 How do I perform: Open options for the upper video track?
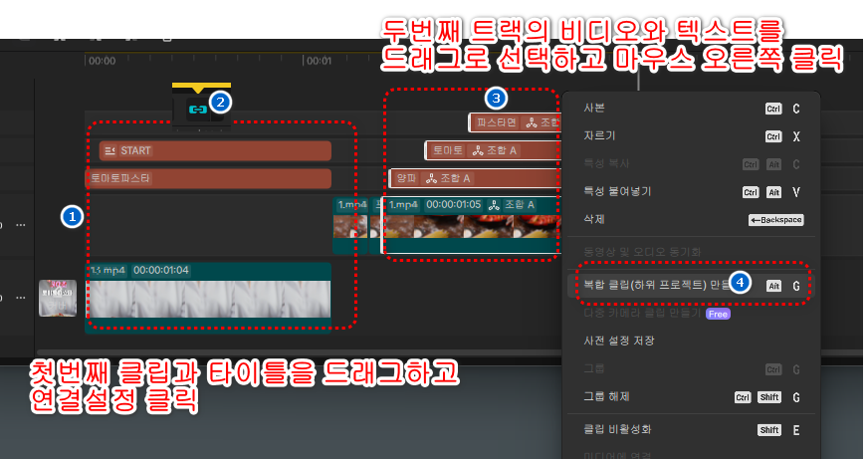tap(20, 225)
